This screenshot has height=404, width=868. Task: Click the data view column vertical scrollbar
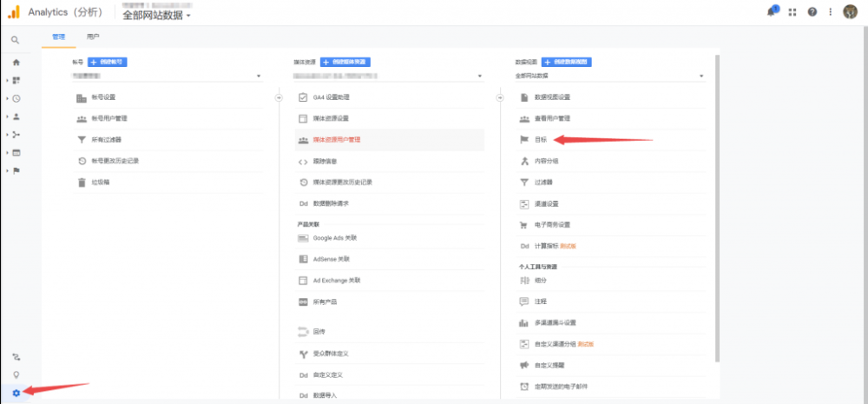point(717,209)
